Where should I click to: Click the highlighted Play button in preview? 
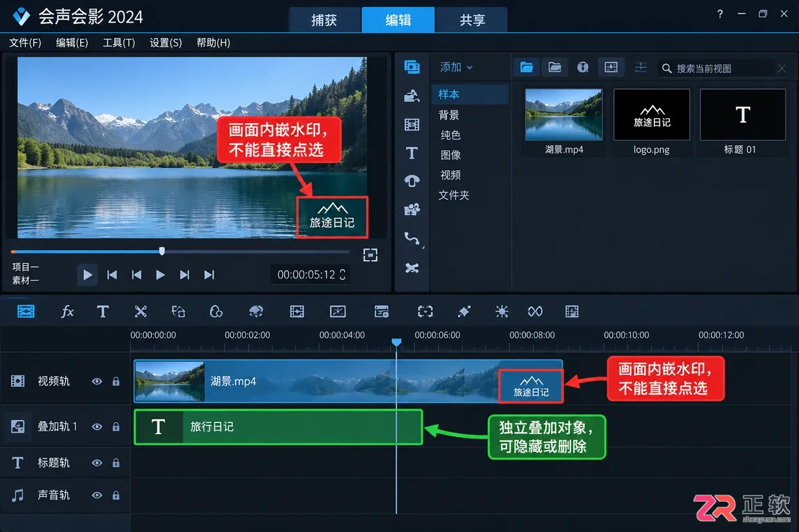click(88, 275)
